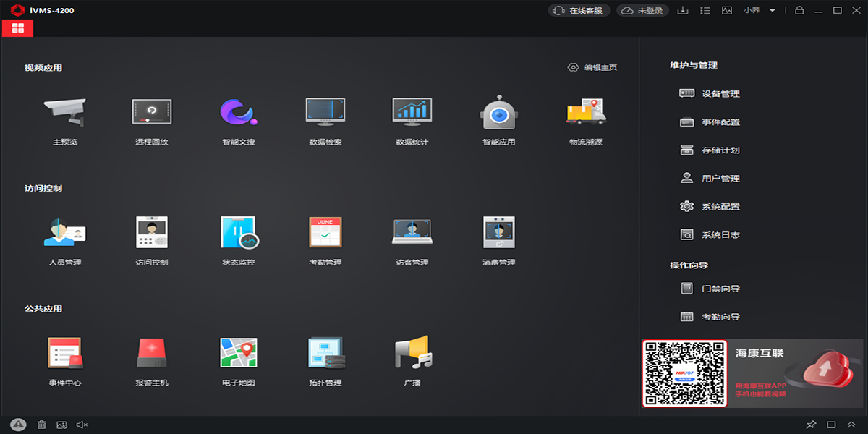
Task: Maximize the bottom alarm panel square icon
Action: [x=831, y=425]
